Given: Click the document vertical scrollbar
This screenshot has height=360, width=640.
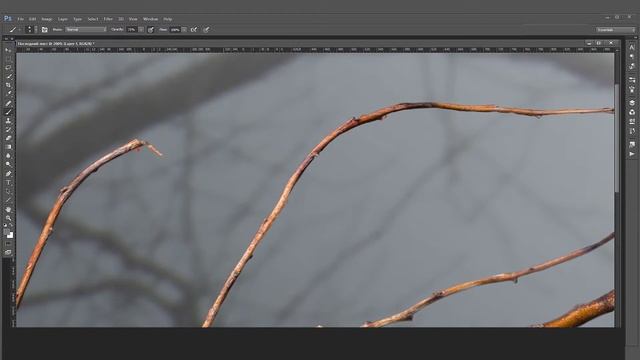Looking at the screenshot, I should 616,139.
